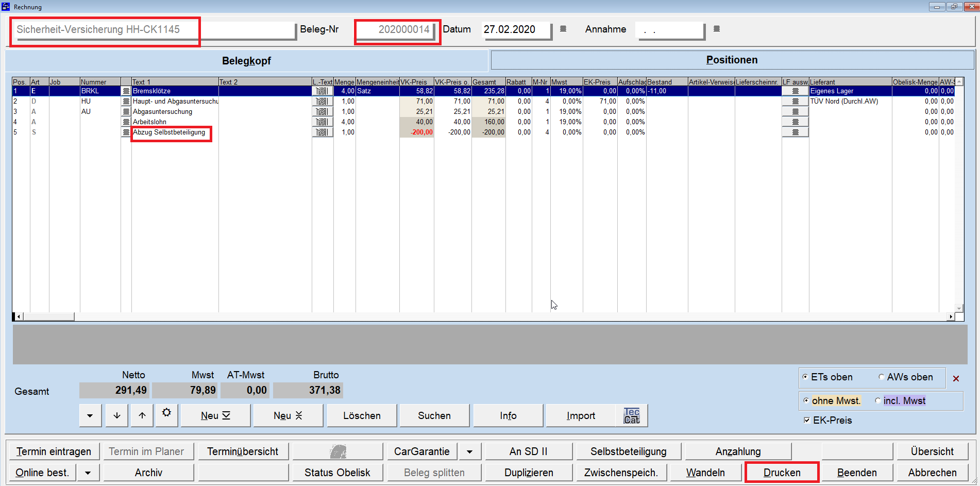Click the horizontal scrollbar thumb of positions table
The image size is (980, 486).
click(48, 316)
